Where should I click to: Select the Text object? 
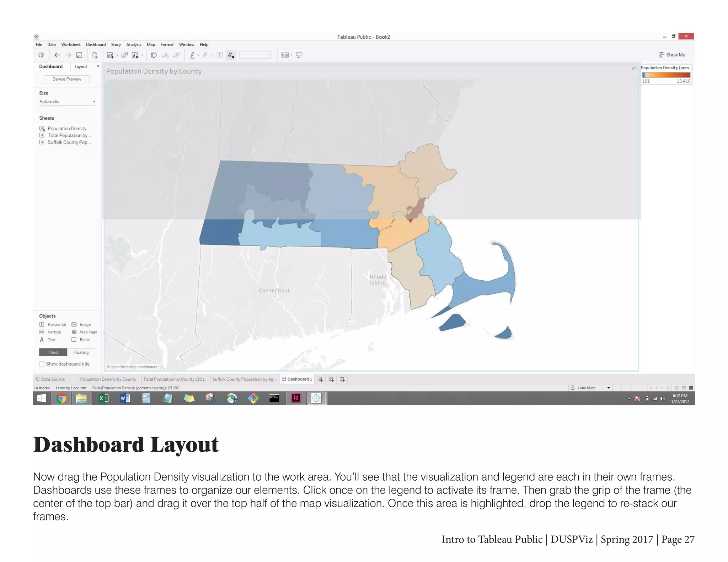[x=48, y=340]
